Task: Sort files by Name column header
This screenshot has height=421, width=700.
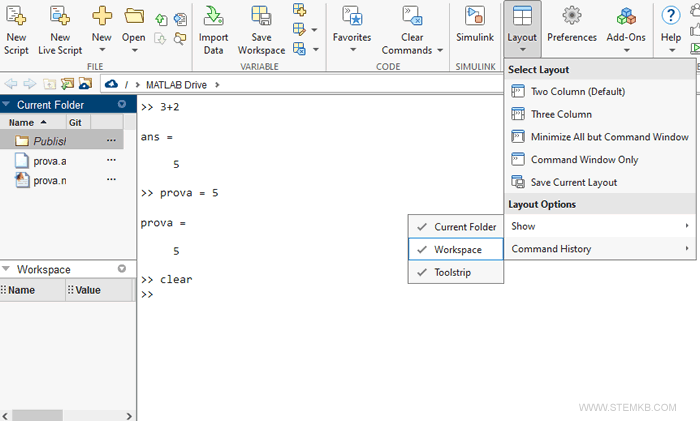Action: pyautogui.click(x=33, y=122)
